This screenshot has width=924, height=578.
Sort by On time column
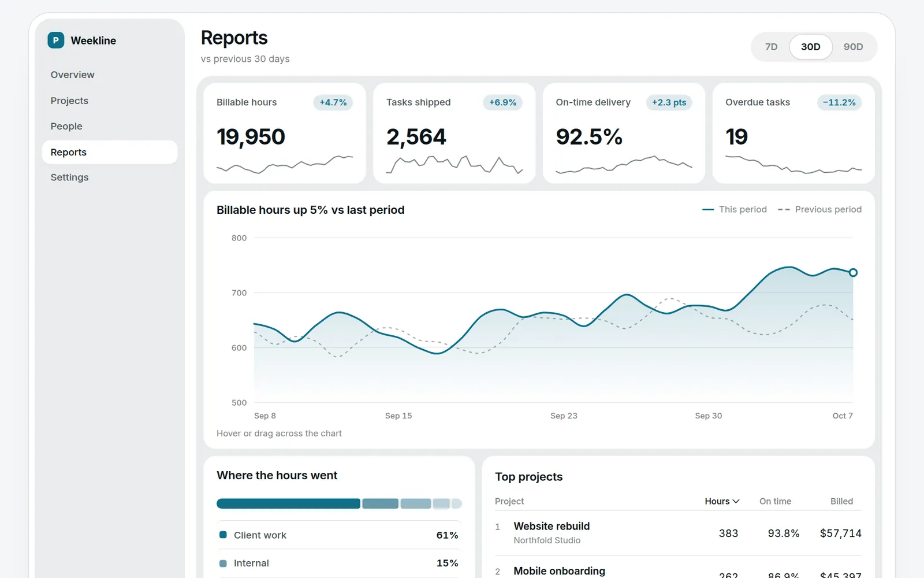775,501
